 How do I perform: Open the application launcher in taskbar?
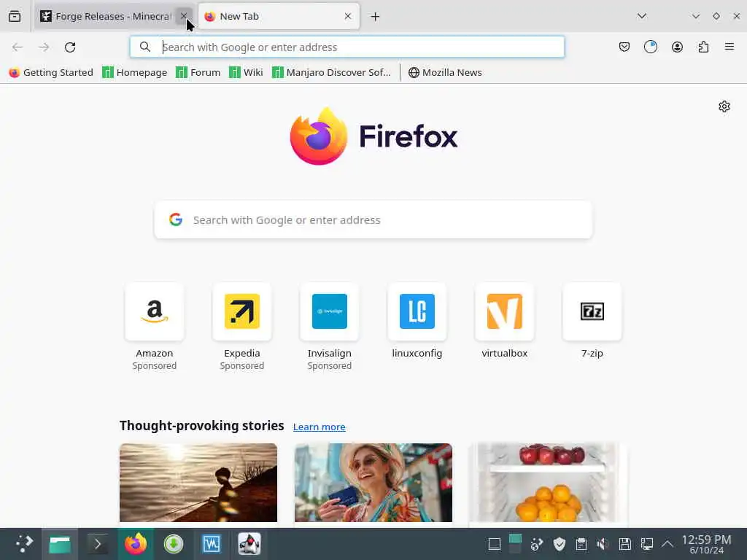(24, 544)
